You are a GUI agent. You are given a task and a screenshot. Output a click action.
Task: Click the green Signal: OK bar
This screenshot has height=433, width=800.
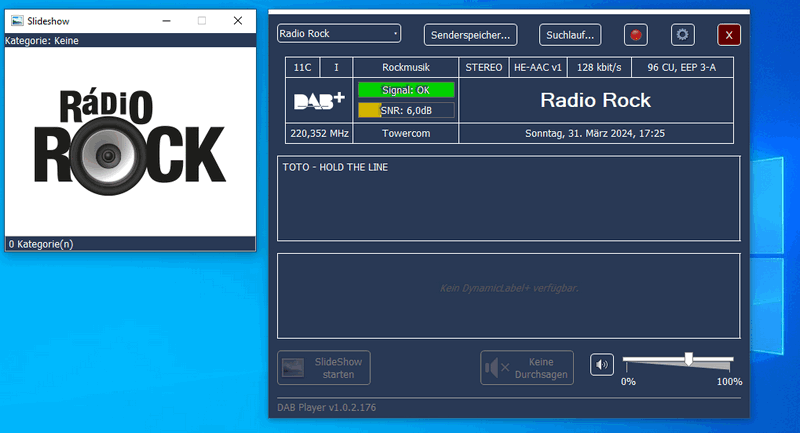point(406,90)
